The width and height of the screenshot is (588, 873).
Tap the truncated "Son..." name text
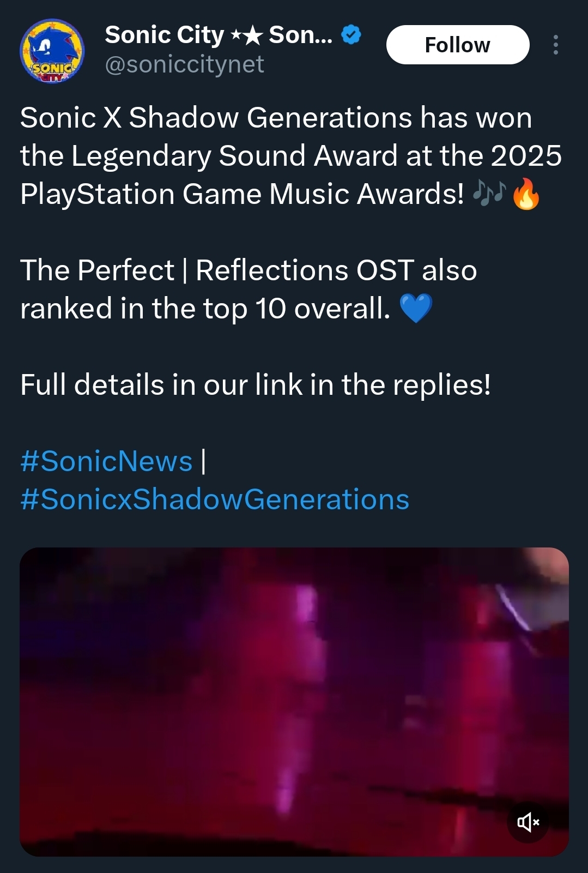pos(300,35)
